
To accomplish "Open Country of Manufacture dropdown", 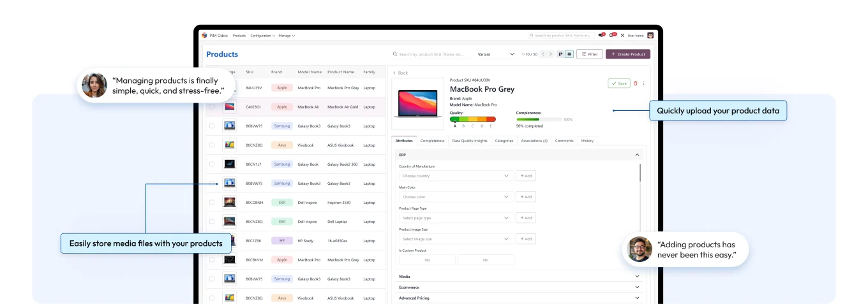I will 456,176.
